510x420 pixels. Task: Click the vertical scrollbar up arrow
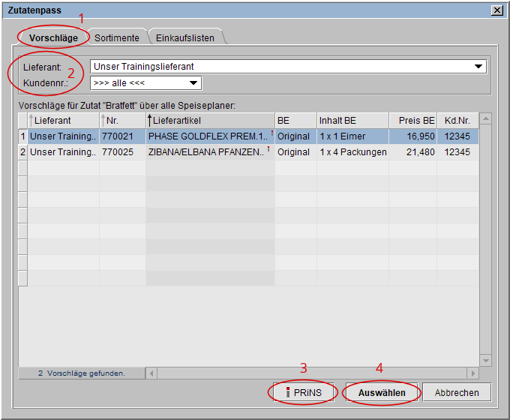484,118
